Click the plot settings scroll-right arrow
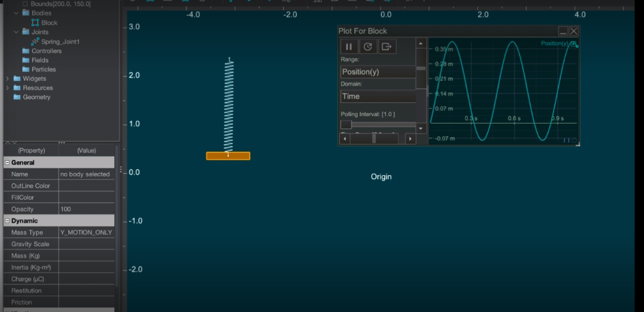 tap(410, 139)
